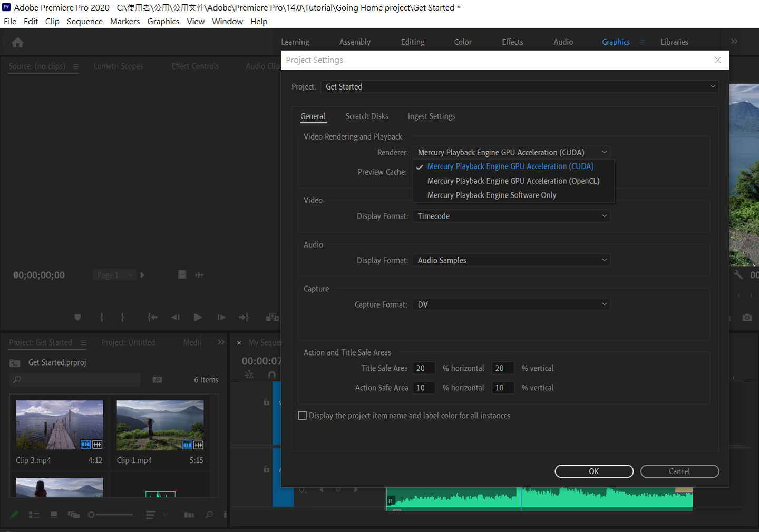
Task: Click Mark Out in the Source monitor
Action: click(x=123, y=318)
